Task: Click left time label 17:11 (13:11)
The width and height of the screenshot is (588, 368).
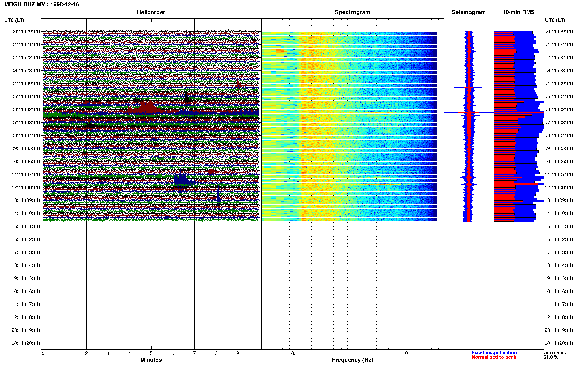Action: pos(26,252)
